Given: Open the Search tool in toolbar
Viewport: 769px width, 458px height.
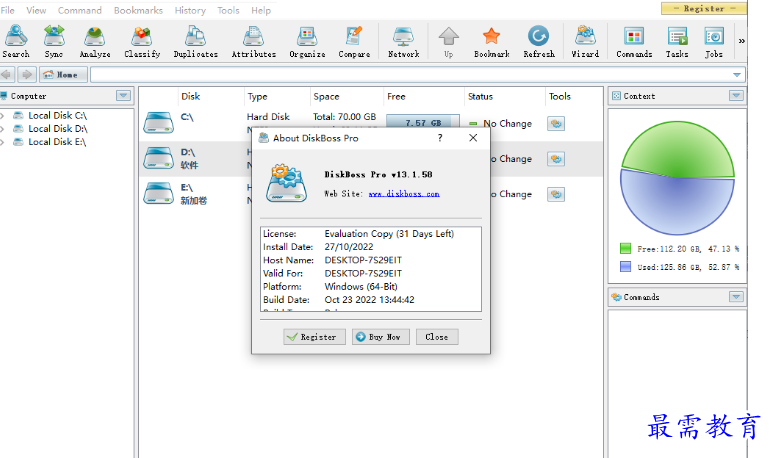Looking at the screenshot, I should click(x=16, y=42).
